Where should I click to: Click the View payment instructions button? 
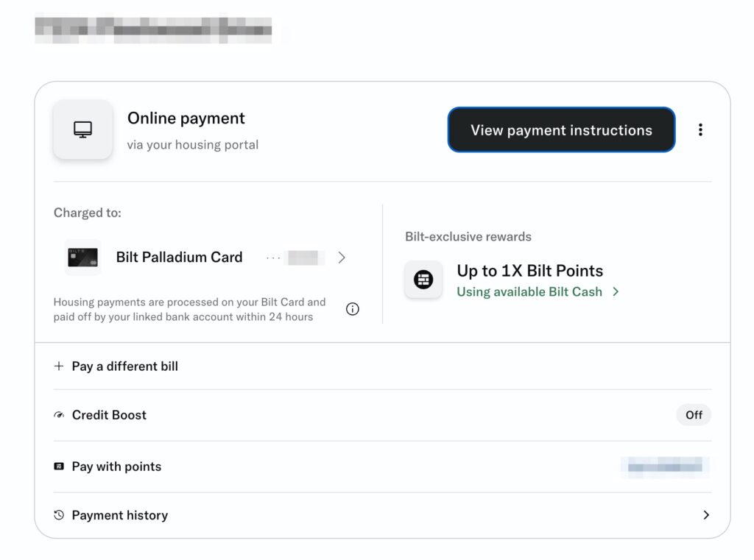[x=560, y=130]
